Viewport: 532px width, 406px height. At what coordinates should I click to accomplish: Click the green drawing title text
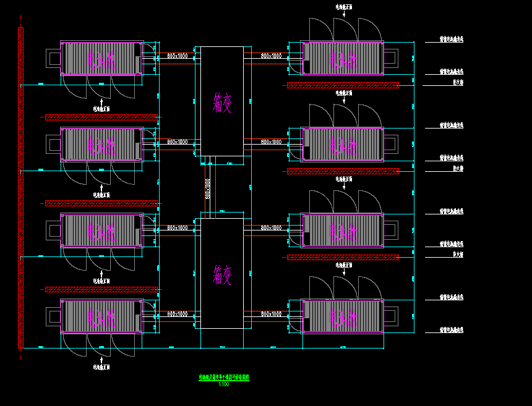tap(224, 377)
